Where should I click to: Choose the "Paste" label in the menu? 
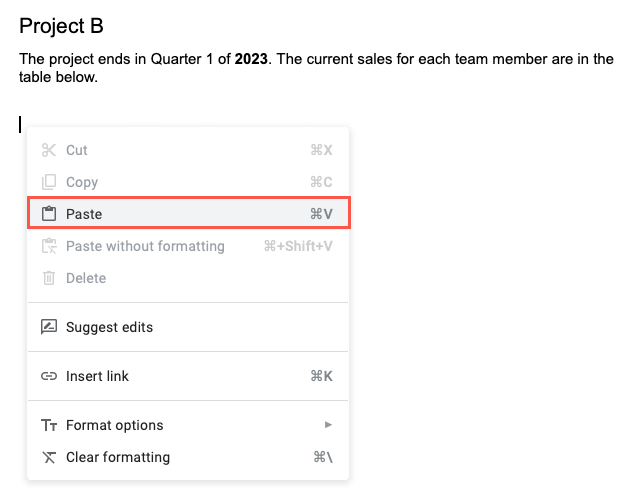(84, 214)
